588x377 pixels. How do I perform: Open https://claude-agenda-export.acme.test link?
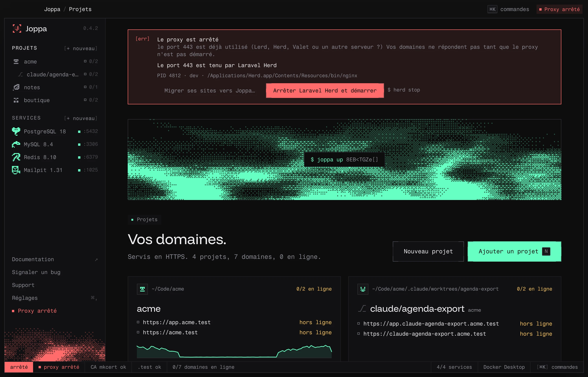(425, 334)
